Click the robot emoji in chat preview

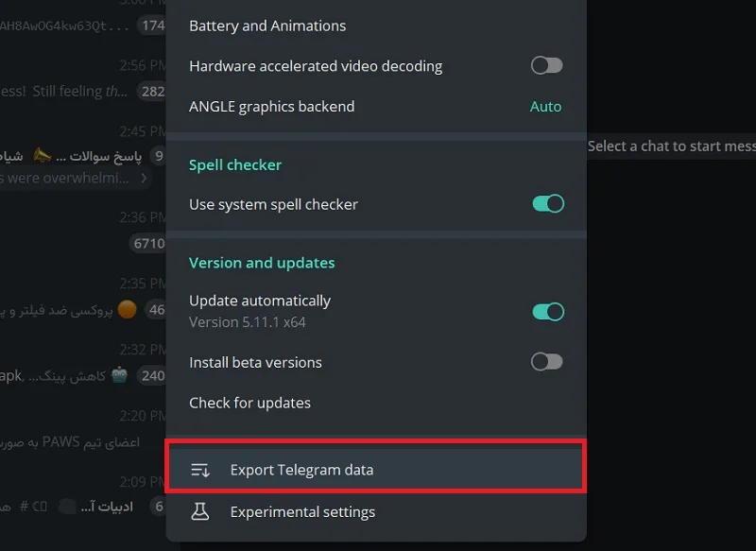(x=119, y=375)
